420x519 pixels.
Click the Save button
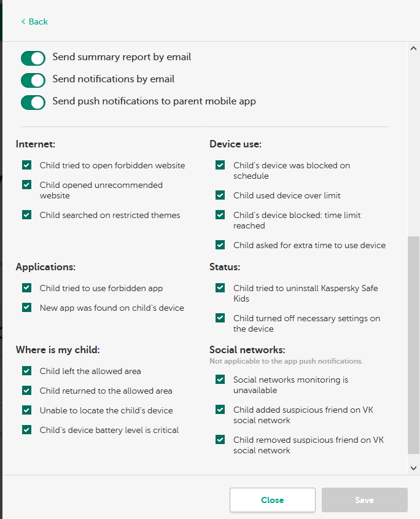tap(364, 500)
